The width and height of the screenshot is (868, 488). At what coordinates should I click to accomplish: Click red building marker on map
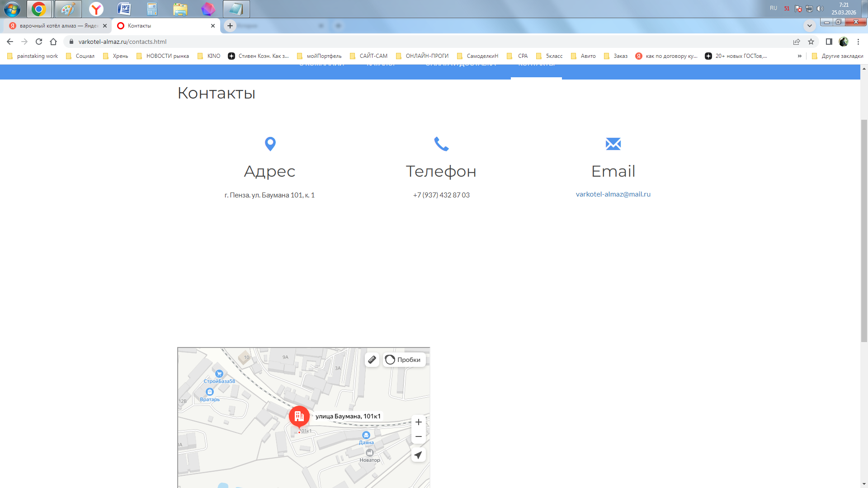[299, 416]
